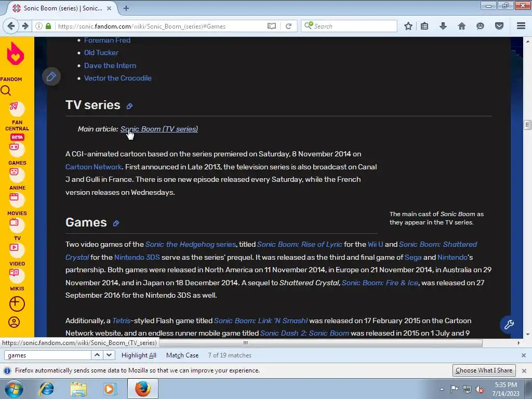The height and width of the screenshot is (399, 532).
Task: Follow the Wii U link
Action: [375, 244]
